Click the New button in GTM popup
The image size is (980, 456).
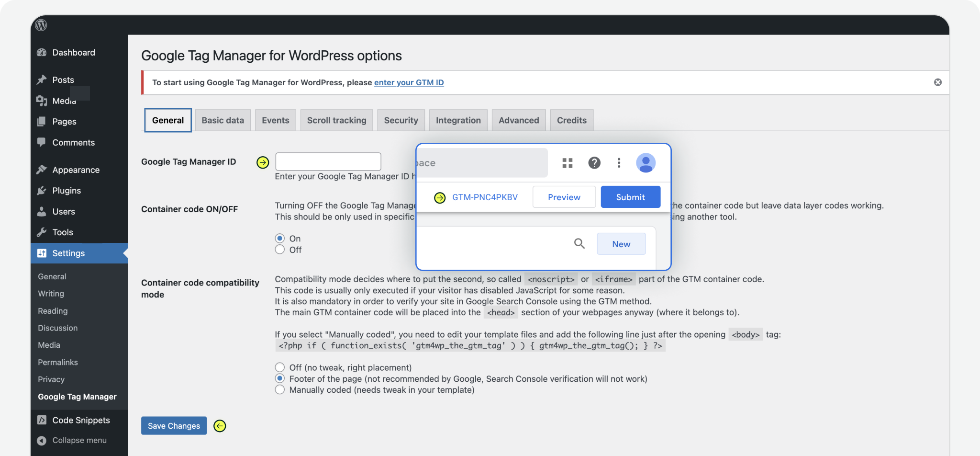[622, 244]
